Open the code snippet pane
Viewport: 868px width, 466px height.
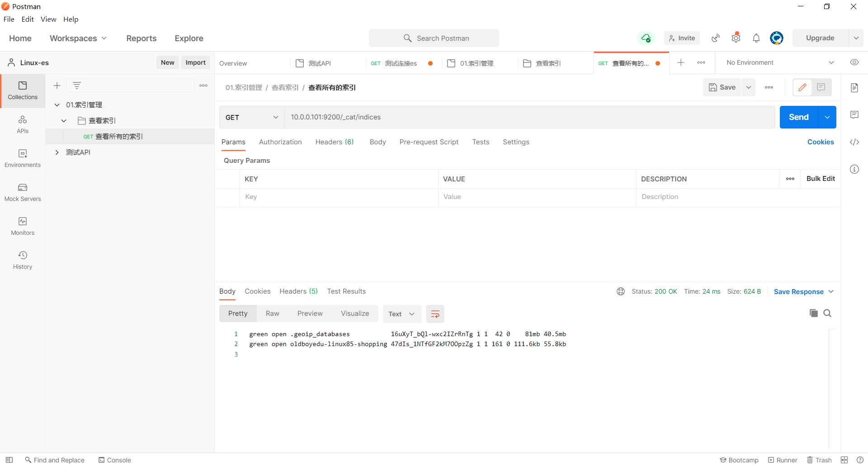coord(854,142)
